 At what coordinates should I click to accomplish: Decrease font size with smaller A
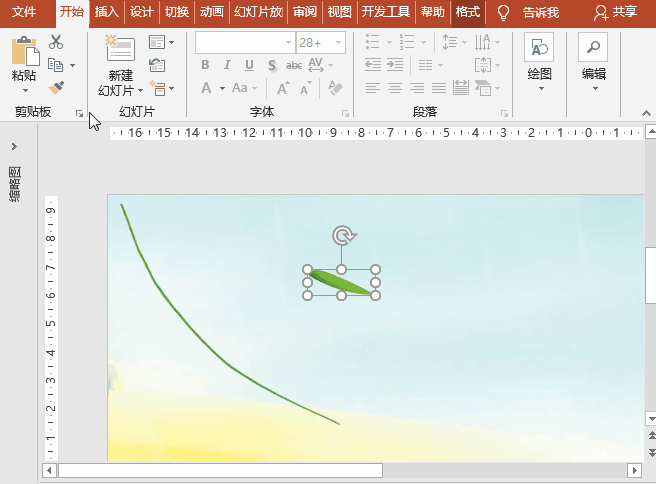[x=306, y=88]
